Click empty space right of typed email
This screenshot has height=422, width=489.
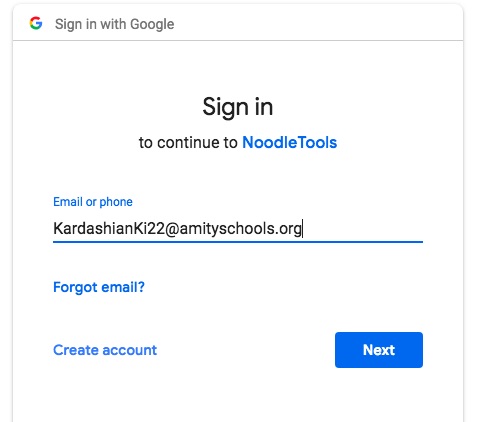pos(363,229)
